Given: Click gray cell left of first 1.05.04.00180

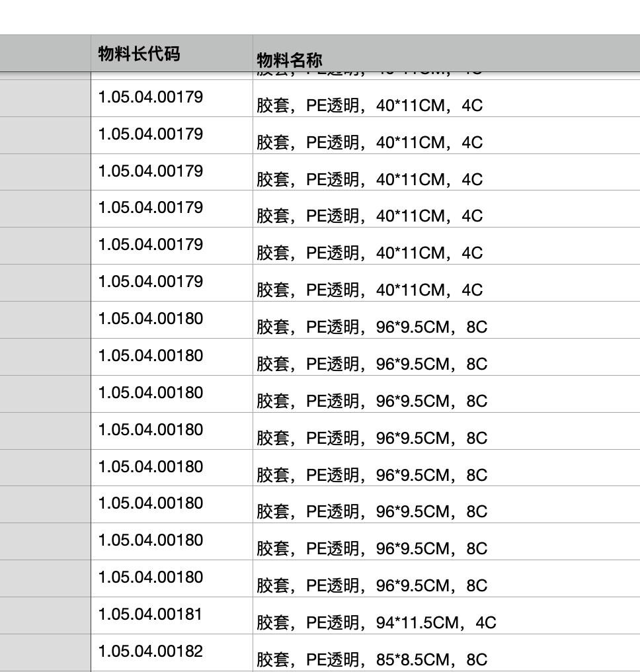Looking at the screenshot, I should pos(45,320).
